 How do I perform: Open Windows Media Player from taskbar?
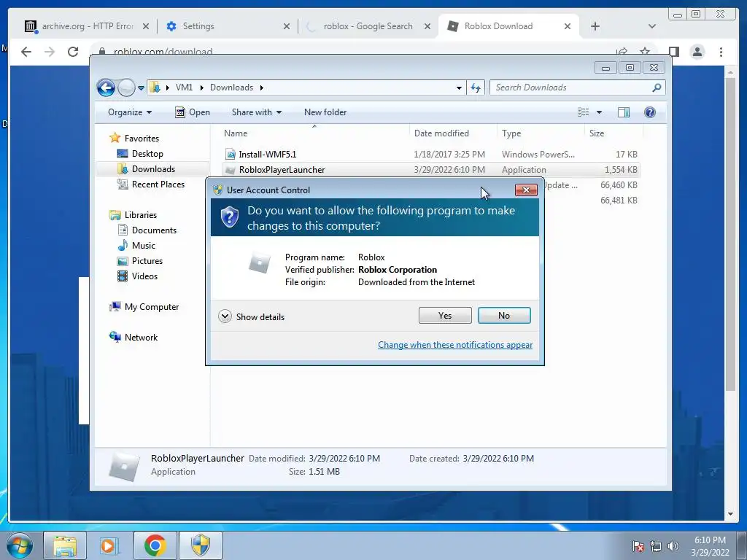[x=109, y=545]
